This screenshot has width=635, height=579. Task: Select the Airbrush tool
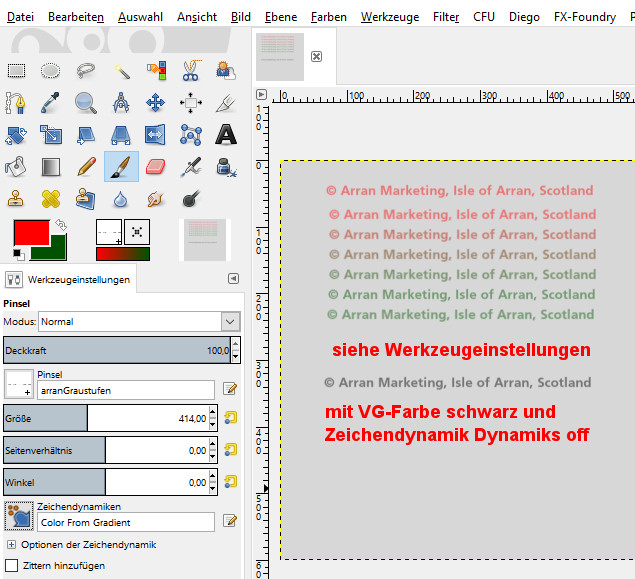tap(191, 167)
